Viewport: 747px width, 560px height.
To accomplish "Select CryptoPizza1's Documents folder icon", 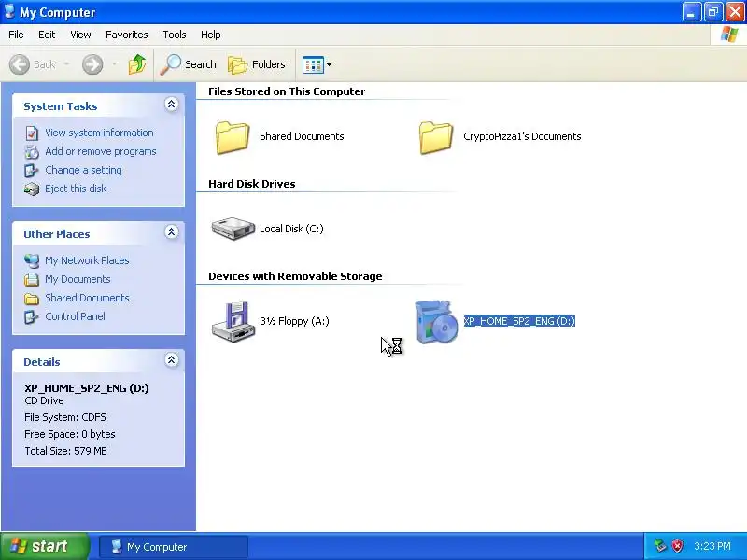I will (x=436, y=137).
